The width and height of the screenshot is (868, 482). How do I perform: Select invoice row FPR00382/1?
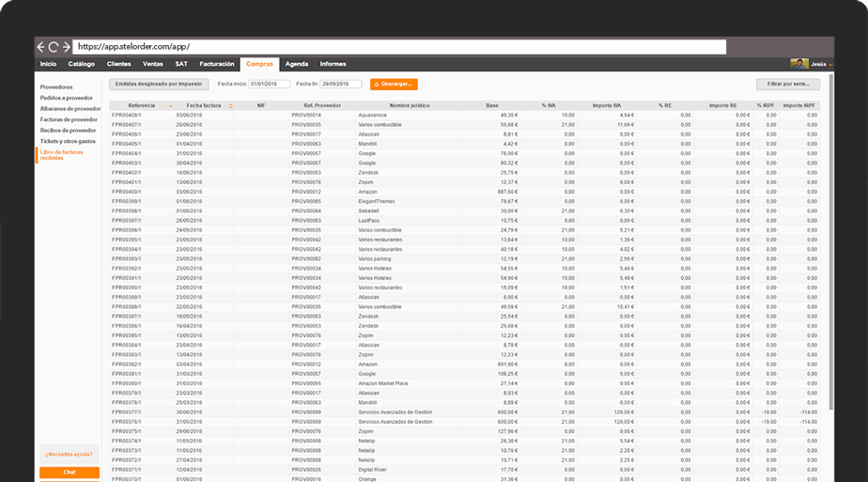(464, 365)
